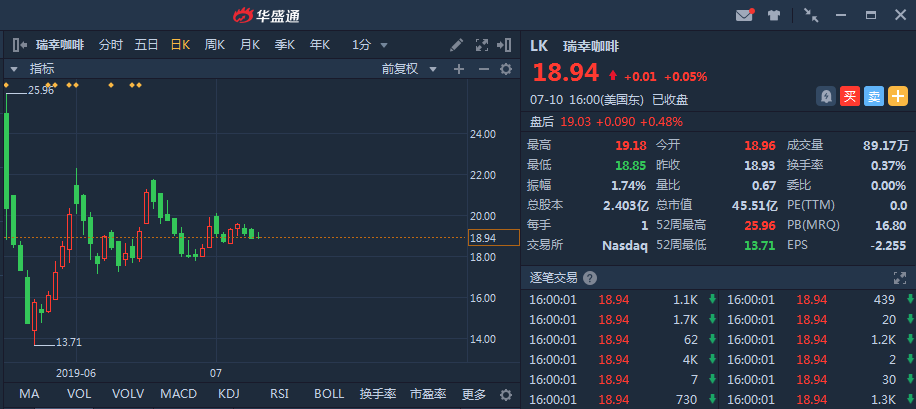
Task: Click the 25.96 high price marker
Action: coord(41,91)
